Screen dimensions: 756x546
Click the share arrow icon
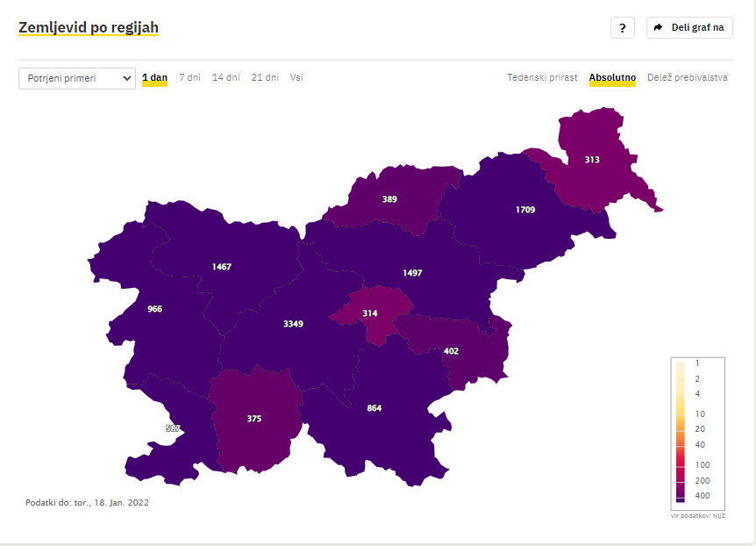tap(658, 27)
